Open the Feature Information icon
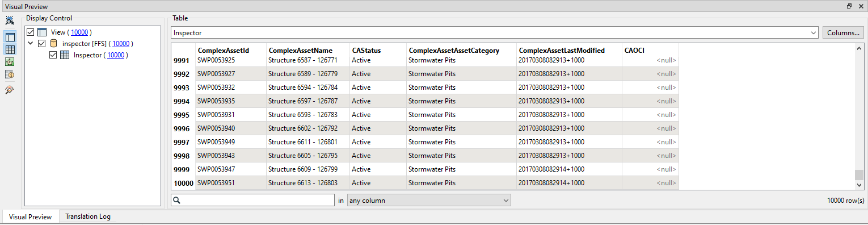868x225 pixels. click(x=10, y=74)
